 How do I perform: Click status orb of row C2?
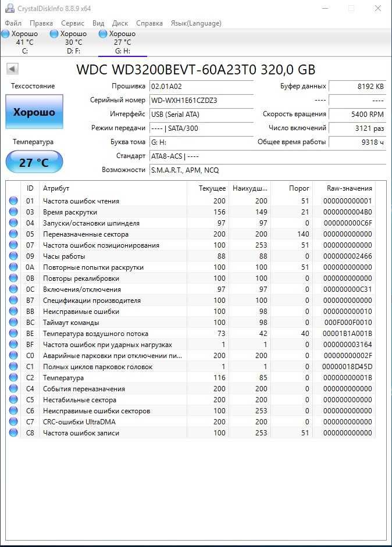pyautogui.click(x=13, y=377)
